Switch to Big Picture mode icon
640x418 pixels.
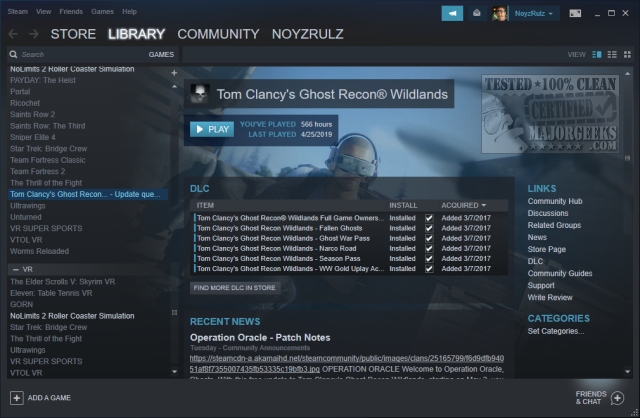pyautogui.click(x=577, y=12)
